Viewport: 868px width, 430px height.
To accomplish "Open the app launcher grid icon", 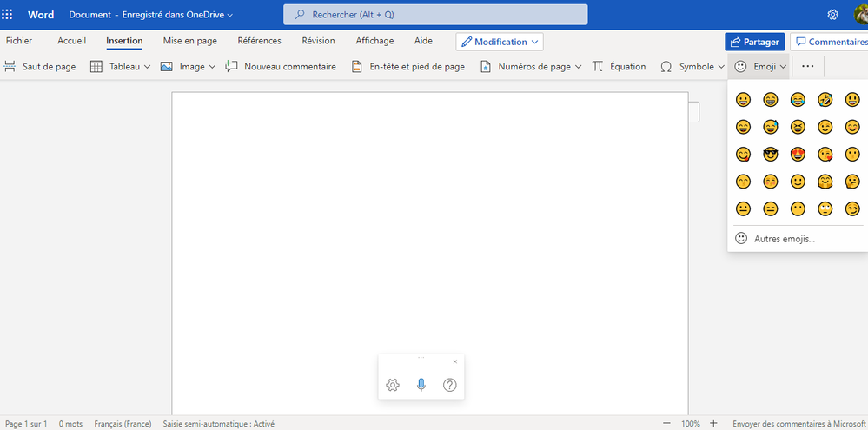I will point(7,15).
